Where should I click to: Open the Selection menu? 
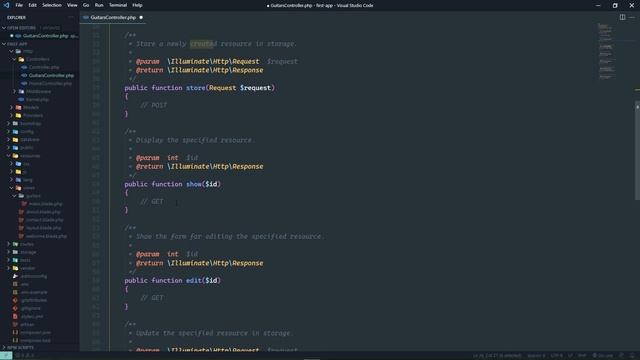click(52, 5)
